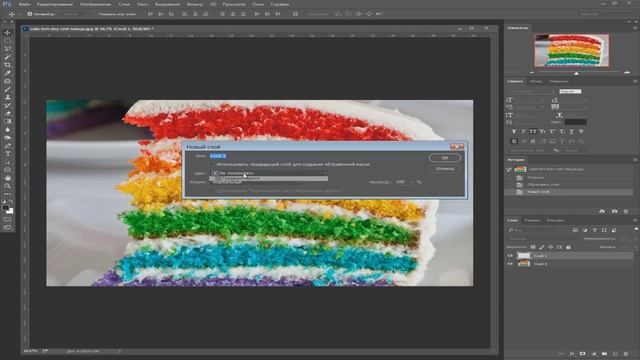Create new document from current history state
640x360 pixels.
coord(602,211)
